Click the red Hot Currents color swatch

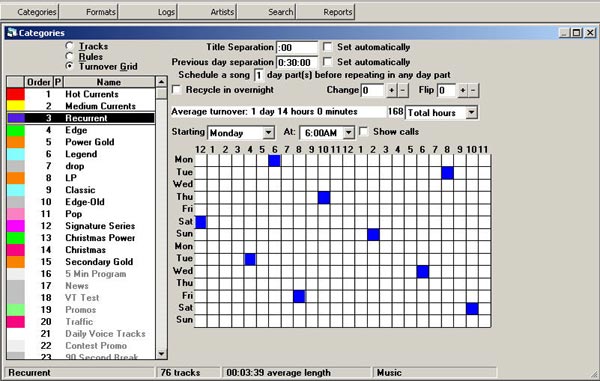click(16, 94)
